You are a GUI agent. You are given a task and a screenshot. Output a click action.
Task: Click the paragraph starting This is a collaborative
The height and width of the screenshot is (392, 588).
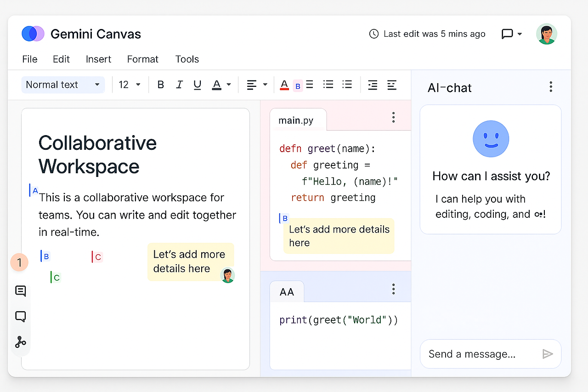pos(137,215)
